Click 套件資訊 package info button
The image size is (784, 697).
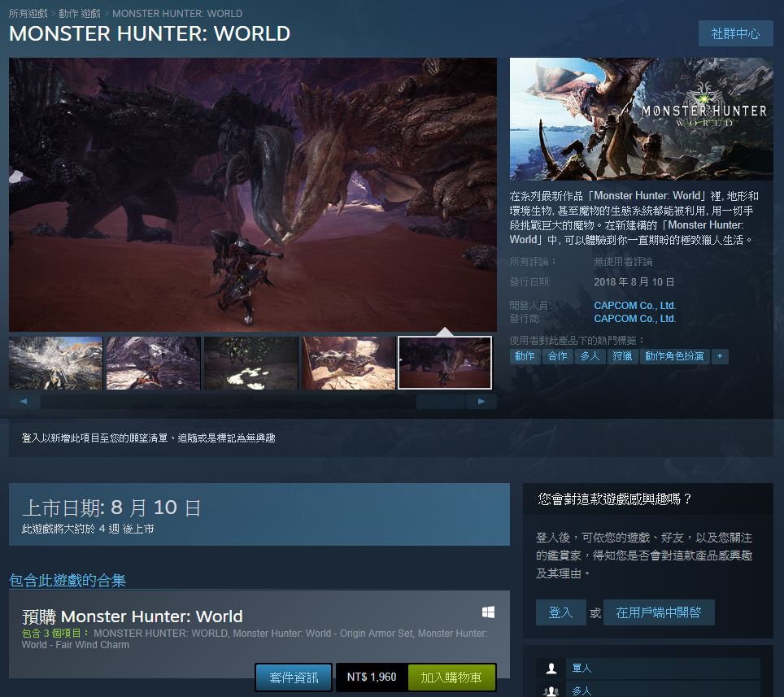pyautogui.click(x=294, y=677)
